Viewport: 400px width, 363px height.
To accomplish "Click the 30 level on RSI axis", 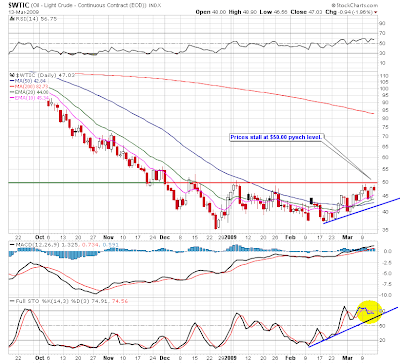I will (x=382, y=53).
